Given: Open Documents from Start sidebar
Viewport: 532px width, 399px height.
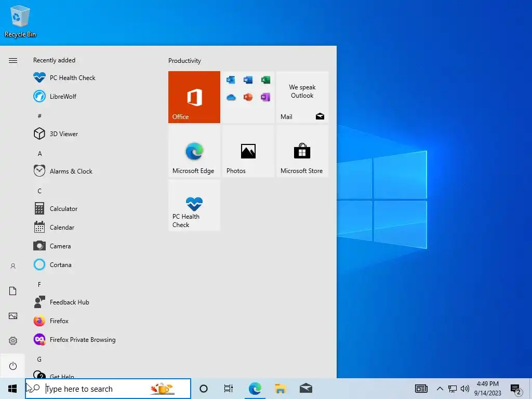Looking at the screenshot, I should (x=13, y=291).
